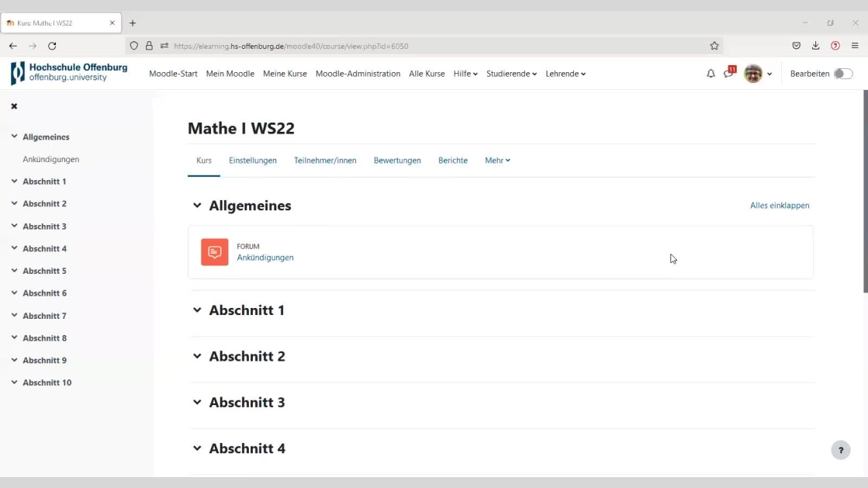Open the Mehr dropdown menu
The height and width of the screenshot is (488, 868).
click(497, 161)
